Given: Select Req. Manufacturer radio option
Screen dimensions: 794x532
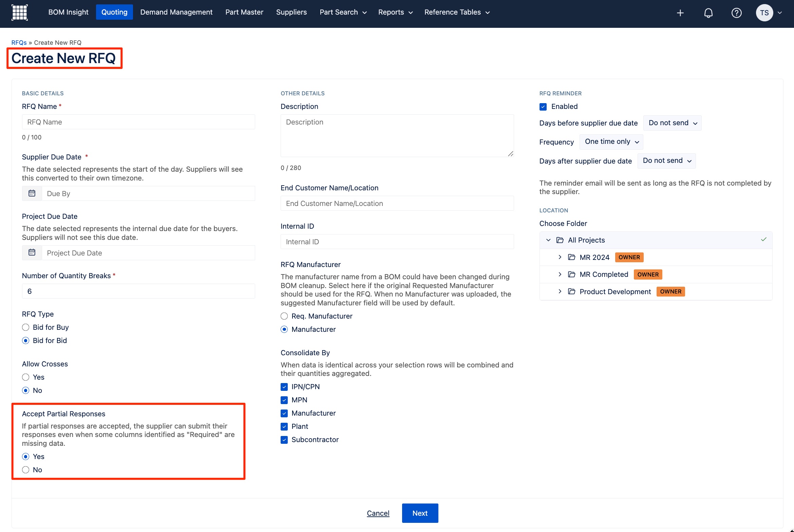Looking at the screenshot, I should 284,316.
